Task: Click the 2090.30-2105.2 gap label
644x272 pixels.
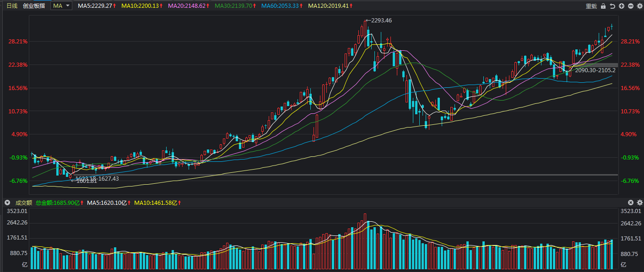Action: 595,70
